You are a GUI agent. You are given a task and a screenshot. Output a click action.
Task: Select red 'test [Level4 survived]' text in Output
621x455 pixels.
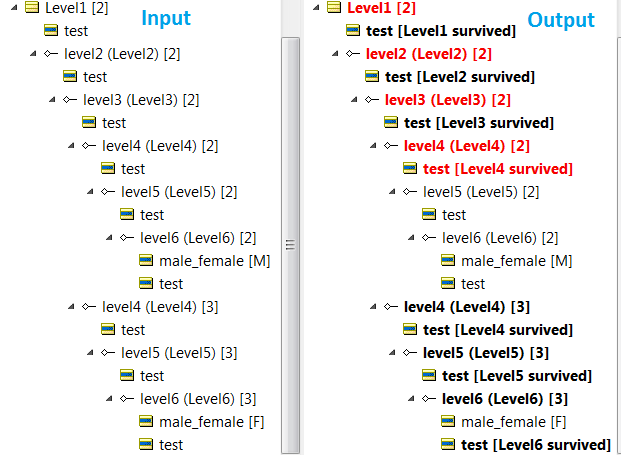pyautogui.click(x=498, y=169)
